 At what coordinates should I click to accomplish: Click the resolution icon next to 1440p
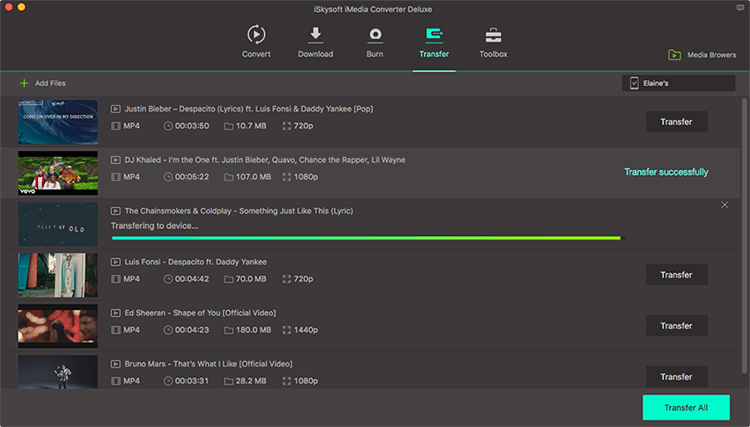tap(287, 330)
